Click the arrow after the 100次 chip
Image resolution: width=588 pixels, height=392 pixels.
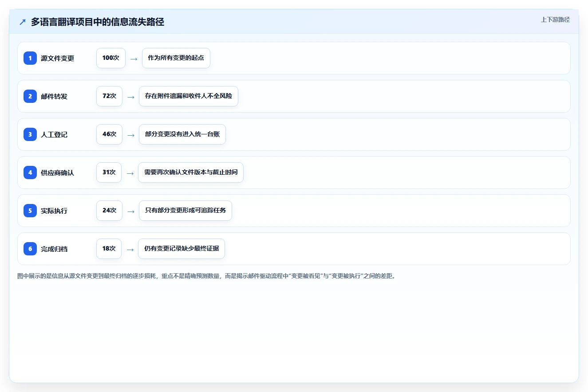point(134,59)
